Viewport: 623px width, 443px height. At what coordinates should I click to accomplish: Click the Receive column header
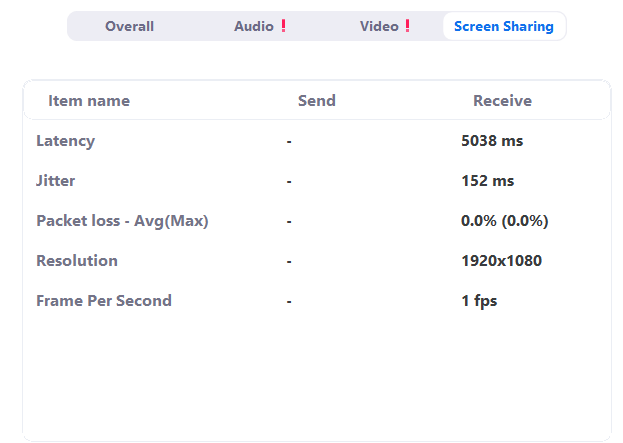(x=502, y=101)
